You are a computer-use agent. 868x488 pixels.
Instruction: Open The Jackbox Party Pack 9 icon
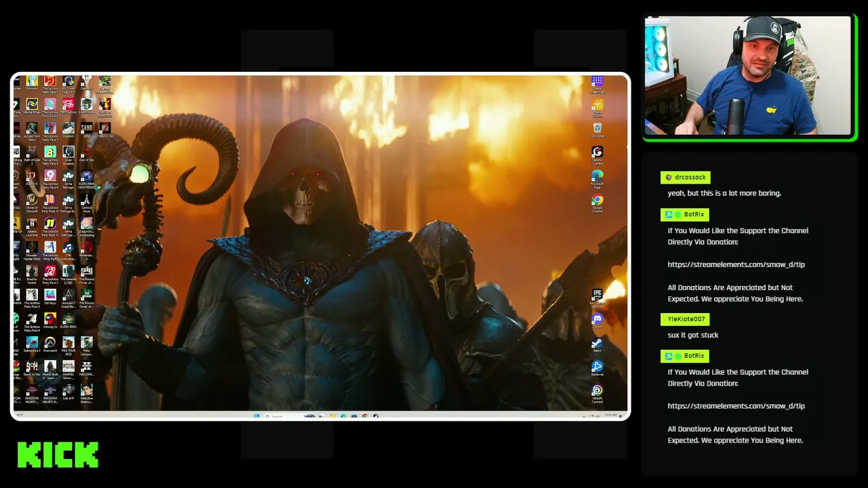[50, 178]
